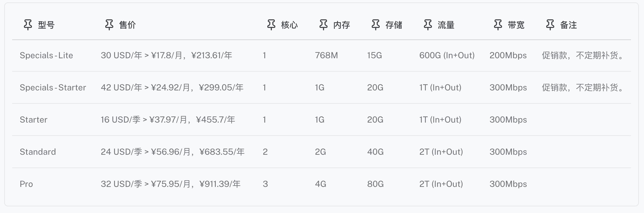Click the 32 USD/季 price cell
The width and height of the screenshot is (644, 213).
click(x=171, y=184)
